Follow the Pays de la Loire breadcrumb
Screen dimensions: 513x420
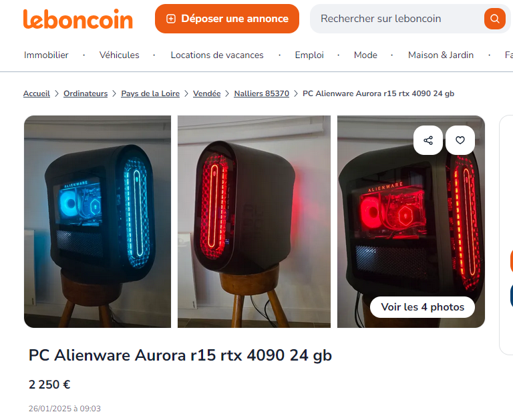[150, 93]
